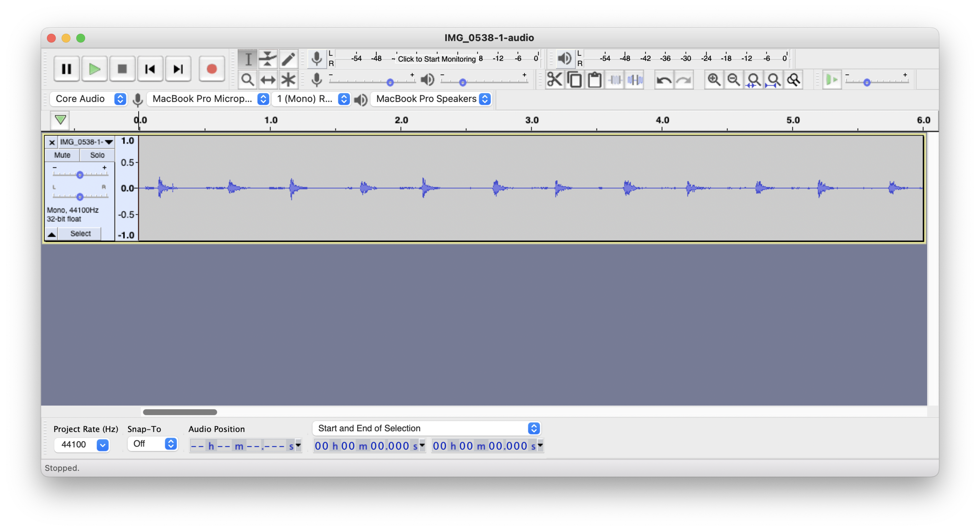Select the Selection (I-beam) tool
Viewport: 980px width, 531px height.
(x=248, y=59)
